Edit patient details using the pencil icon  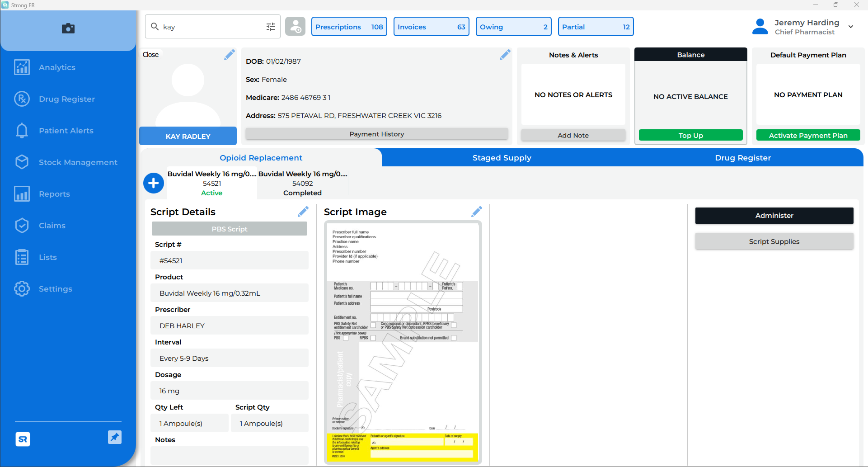point(505,54)
